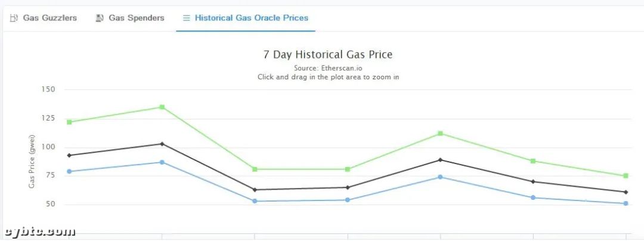Screen dimensions: 644x241
Task: Click the icon next to Gas Spenders
Action: point(100,18)
